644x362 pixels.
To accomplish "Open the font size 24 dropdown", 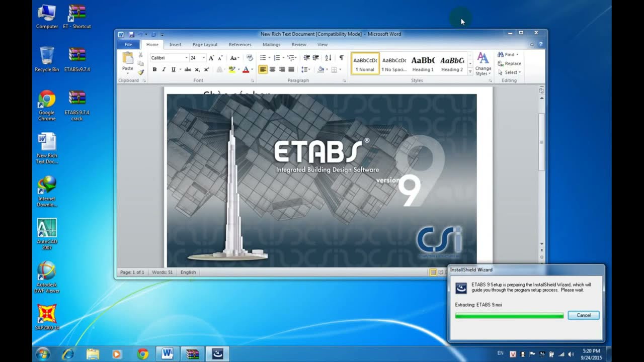I will [203, 58].
